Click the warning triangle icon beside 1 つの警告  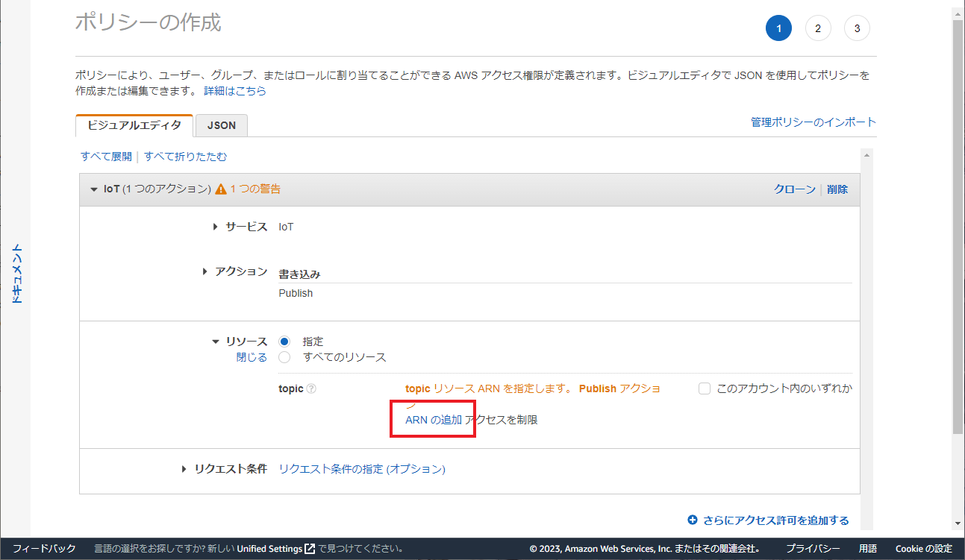click(x=221, y=189)
